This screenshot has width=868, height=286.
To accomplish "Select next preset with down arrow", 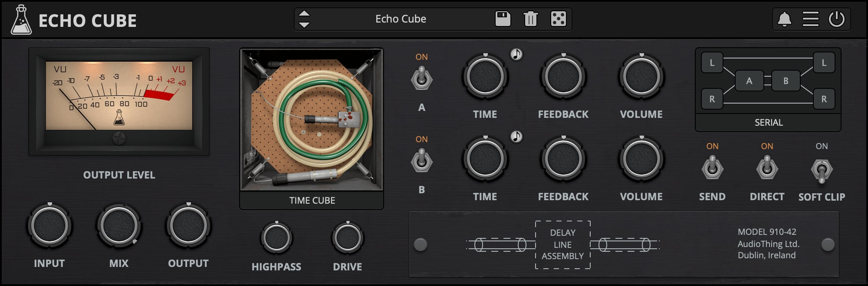I will [304, 25].
